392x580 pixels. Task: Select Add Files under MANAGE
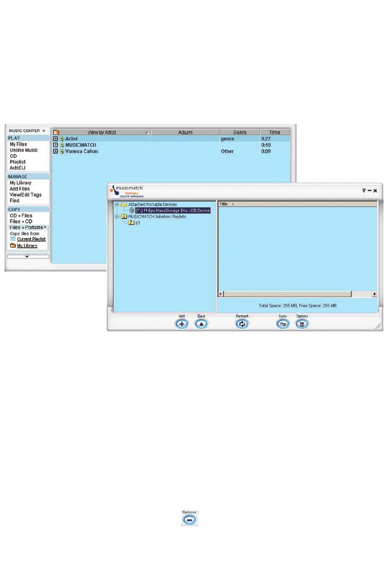pos(20,189)
